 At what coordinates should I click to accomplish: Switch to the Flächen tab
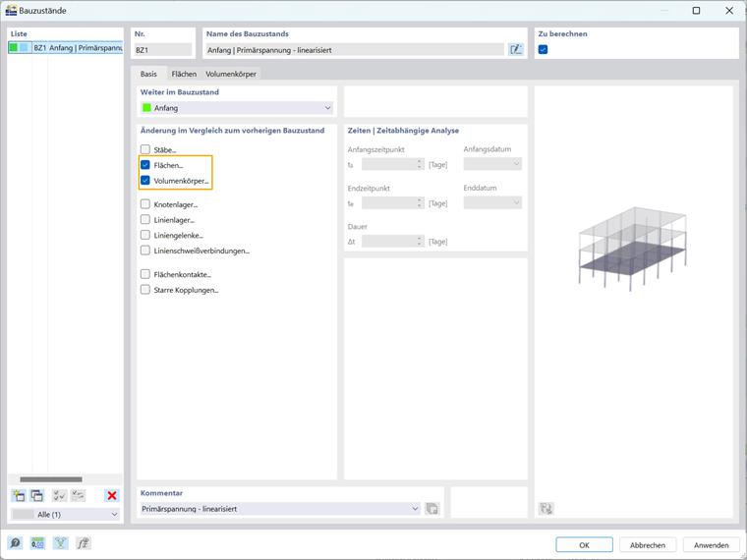[x=184, y=74]
